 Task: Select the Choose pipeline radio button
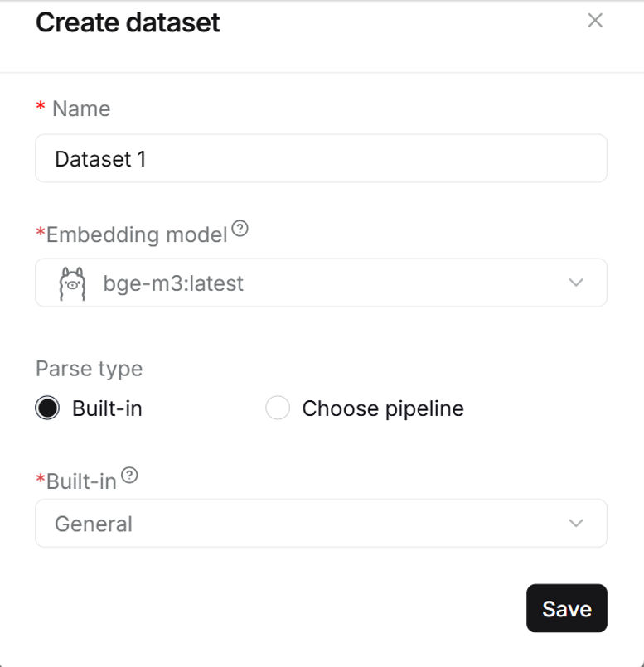[277, 408]
